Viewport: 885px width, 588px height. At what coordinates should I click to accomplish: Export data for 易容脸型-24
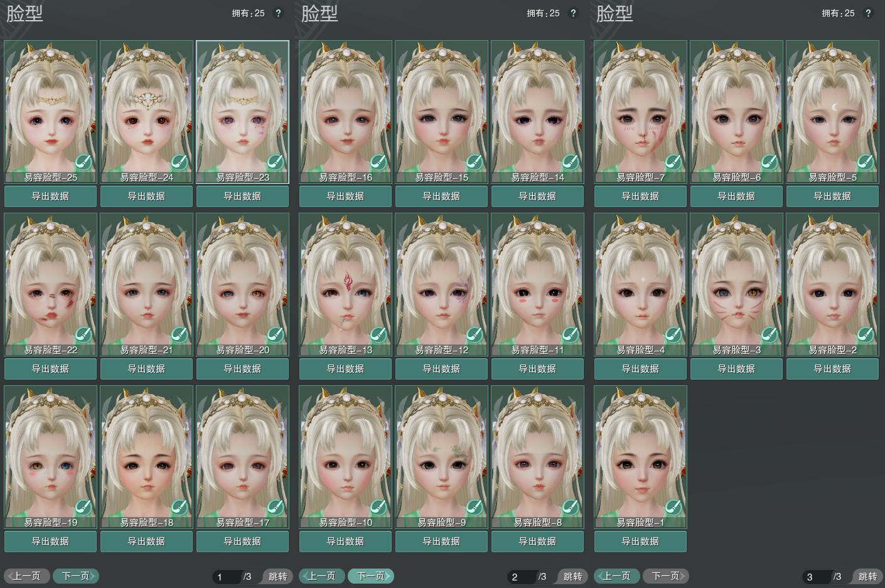[x=147, y=196]
